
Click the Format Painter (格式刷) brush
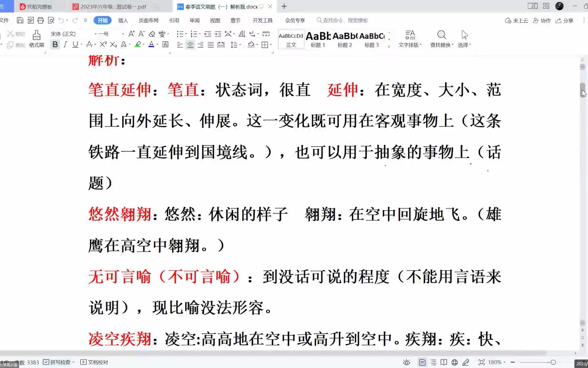pos(36,39)
